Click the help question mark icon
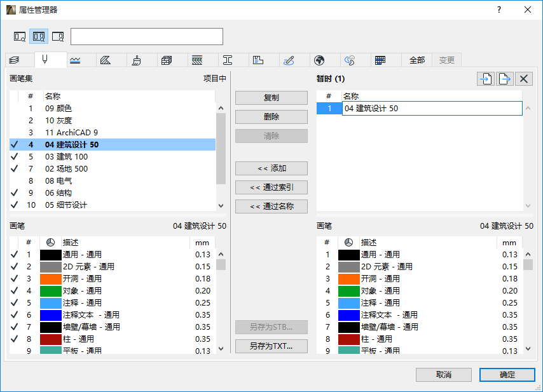Viewport: 543px width, 392px height. (x=499, y=10)
